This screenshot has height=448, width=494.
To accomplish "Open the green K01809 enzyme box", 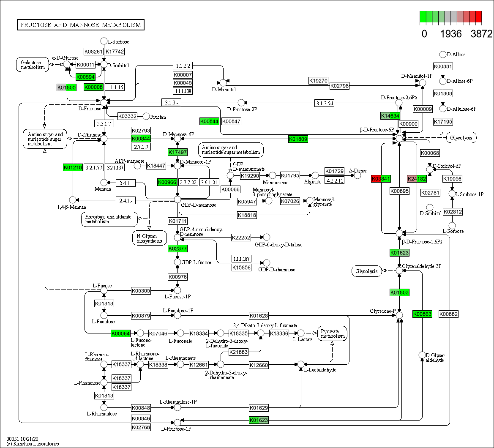I will click(x=298, y=139).
